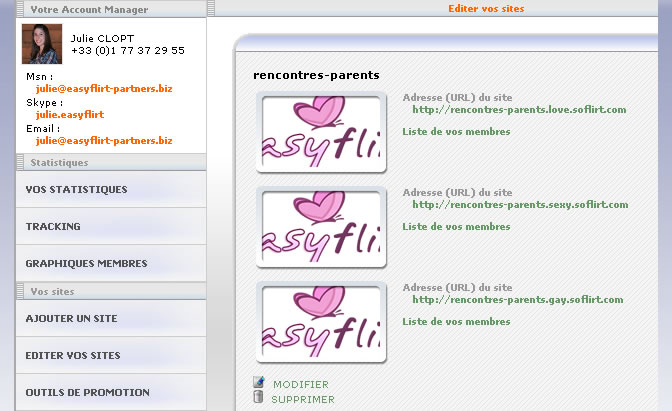The height and width of the screenshot is (411, 672).
Task: Open Liste de vos membres for sexy site
Action: click(456, 227)
